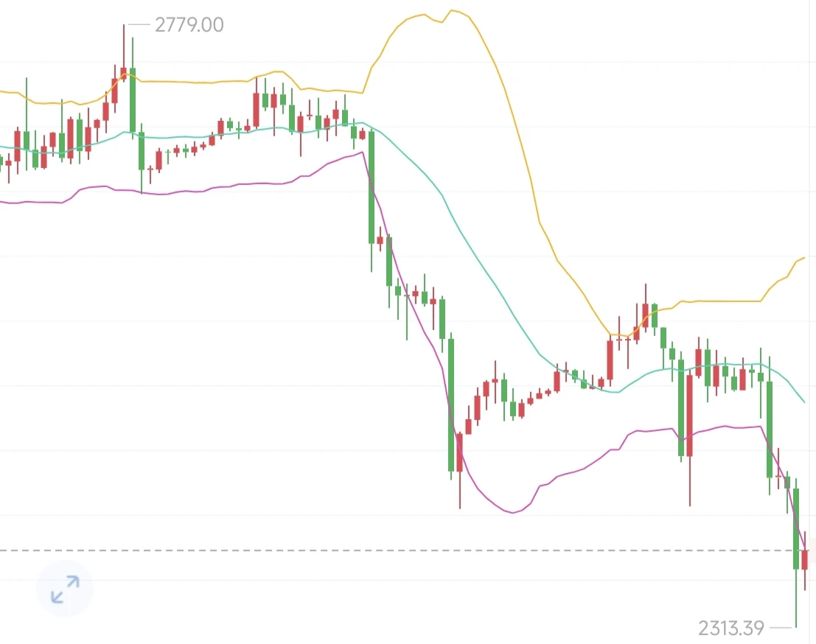Click the peak of the yellow upper Bollinger band
816x644 pixels.
452,10
